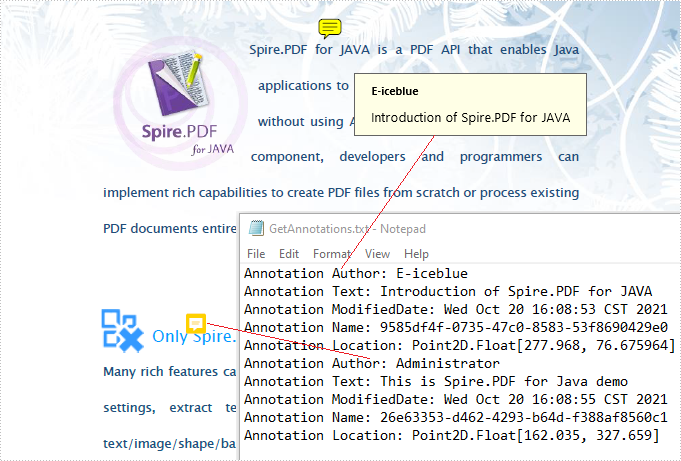
Task: Click the 'E-iceblue' author in the popup note
Action: (x=395, y=91)
